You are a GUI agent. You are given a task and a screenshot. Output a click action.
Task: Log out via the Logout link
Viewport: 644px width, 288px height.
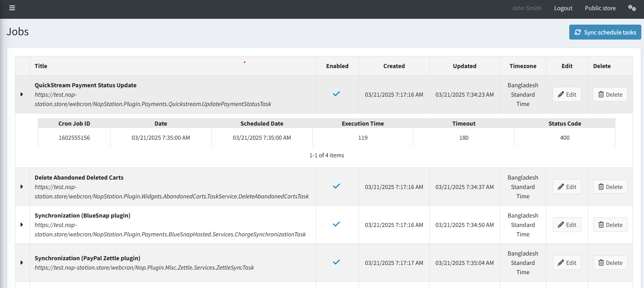[563, 8]
